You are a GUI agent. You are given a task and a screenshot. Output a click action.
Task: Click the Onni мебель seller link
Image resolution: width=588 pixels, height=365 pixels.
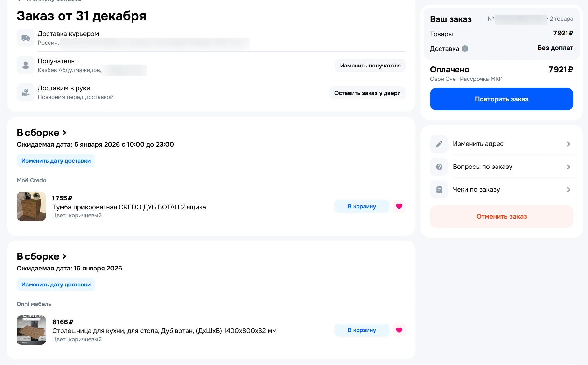[x=34, y=304]
